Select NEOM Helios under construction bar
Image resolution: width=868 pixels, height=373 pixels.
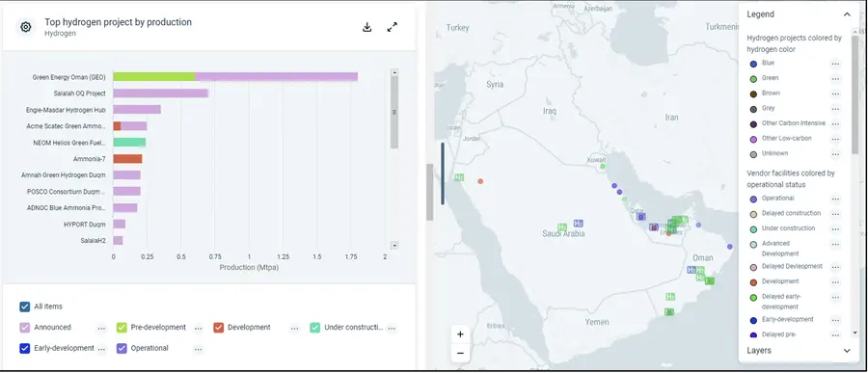click(129, 143)
